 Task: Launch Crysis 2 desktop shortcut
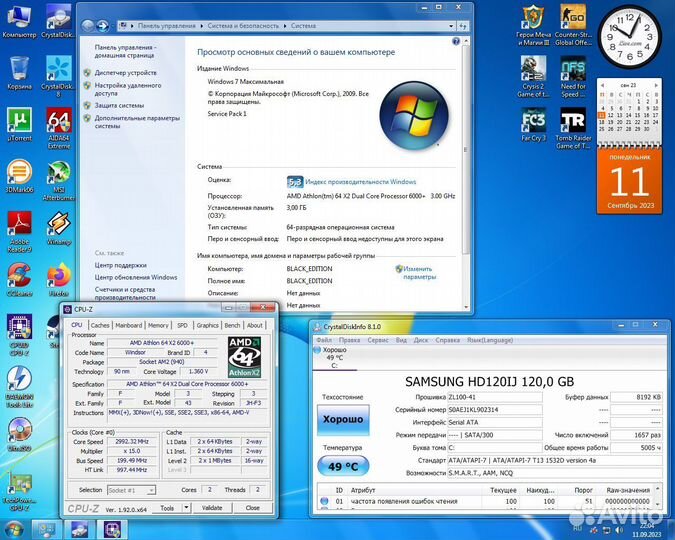pos(533,77)
